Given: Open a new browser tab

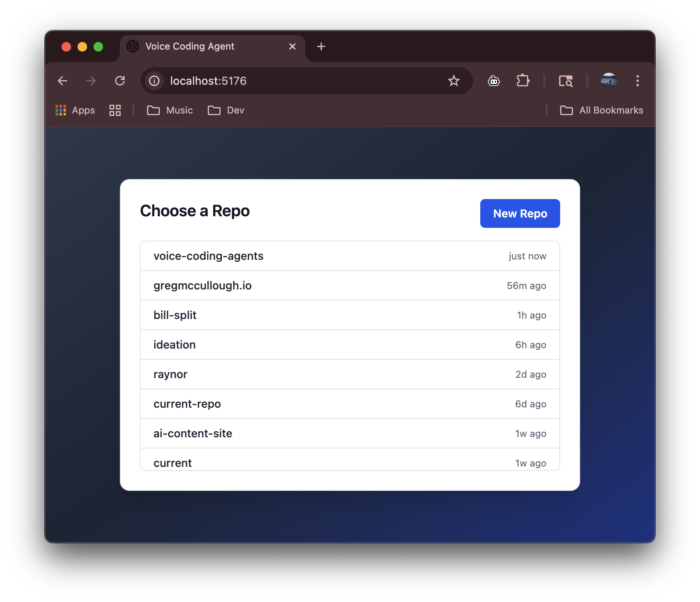Looking at the screenshot, I should [x=321, y=46].
